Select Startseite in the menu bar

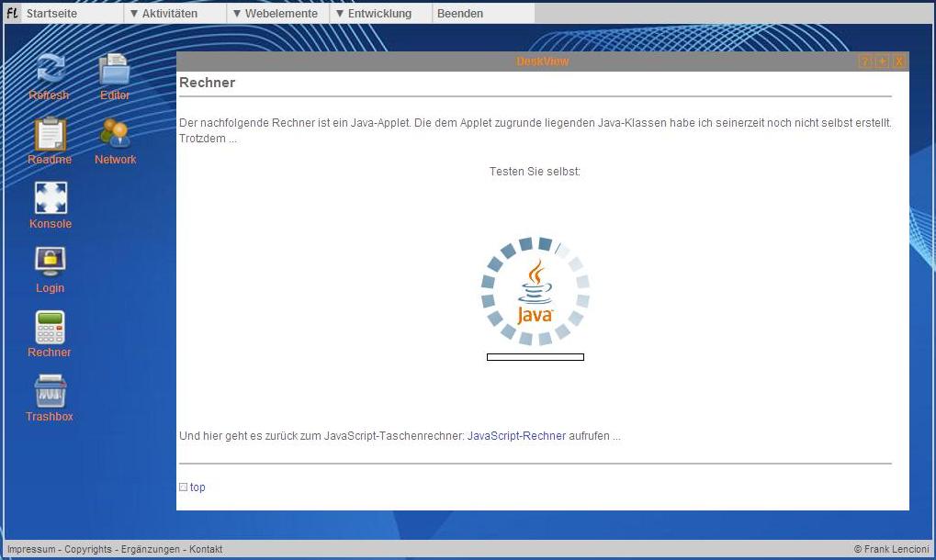[x=51, y=14]
